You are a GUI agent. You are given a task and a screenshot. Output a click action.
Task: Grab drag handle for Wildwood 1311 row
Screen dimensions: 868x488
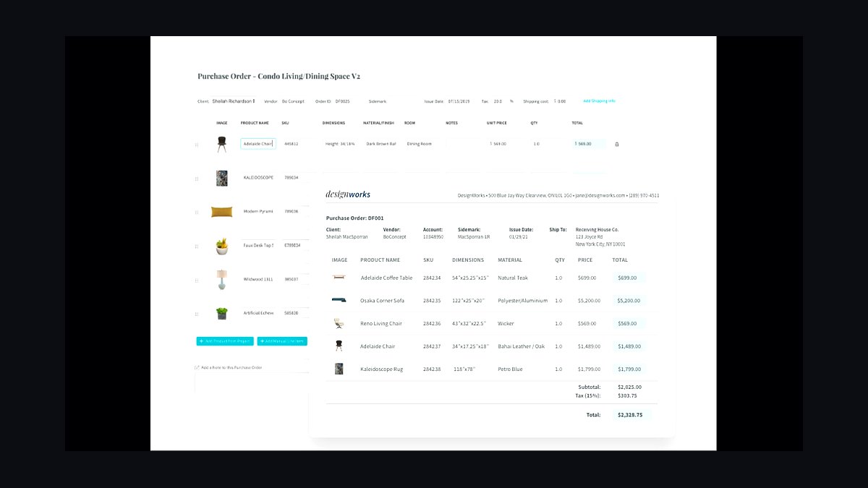(197, 280)
